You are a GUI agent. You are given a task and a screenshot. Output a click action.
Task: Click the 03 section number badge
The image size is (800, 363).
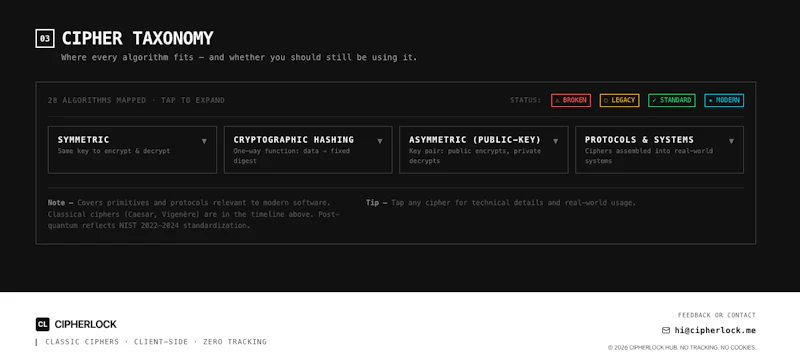click(45, 38)
